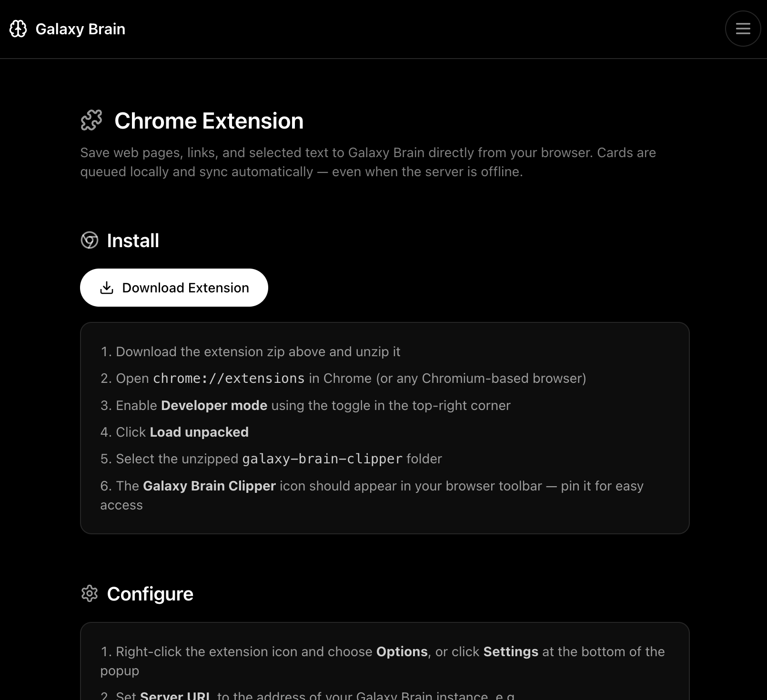Select the Configure section heading
767x700 pixels.
click(150, 594)
